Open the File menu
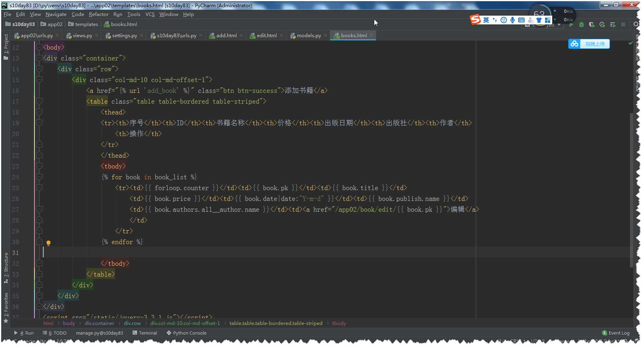Viewport: 644px width, 347px height. tap(7, 14)
